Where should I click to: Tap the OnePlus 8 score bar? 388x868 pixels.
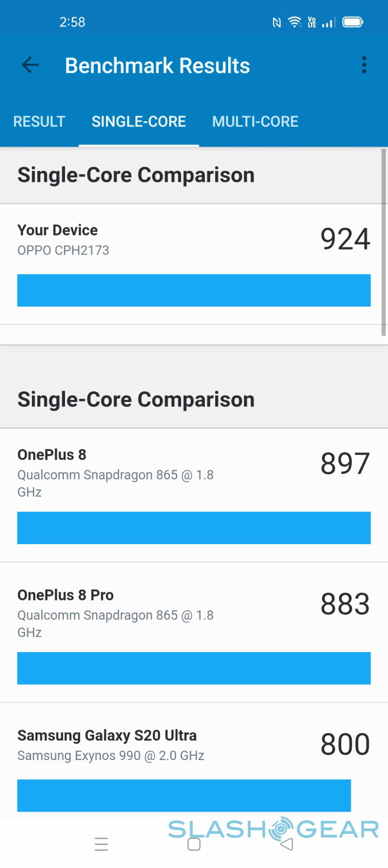(193, 528)
